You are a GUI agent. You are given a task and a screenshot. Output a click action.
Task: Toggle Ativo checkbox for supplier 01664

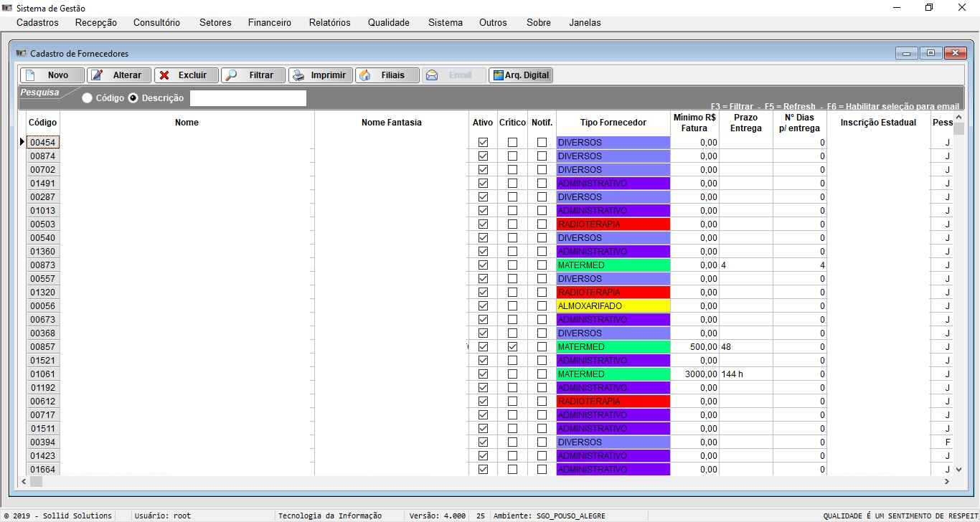[483, 470]
